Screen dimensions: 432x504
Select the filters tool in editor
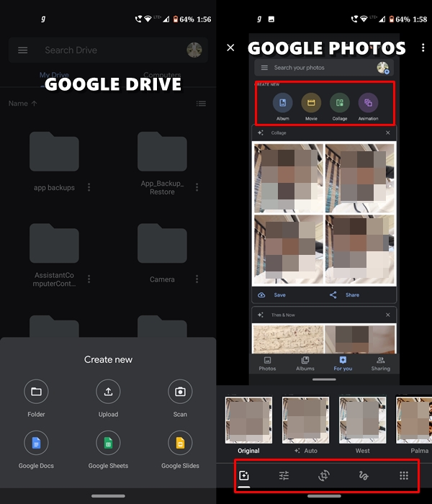tap(244, 475)
